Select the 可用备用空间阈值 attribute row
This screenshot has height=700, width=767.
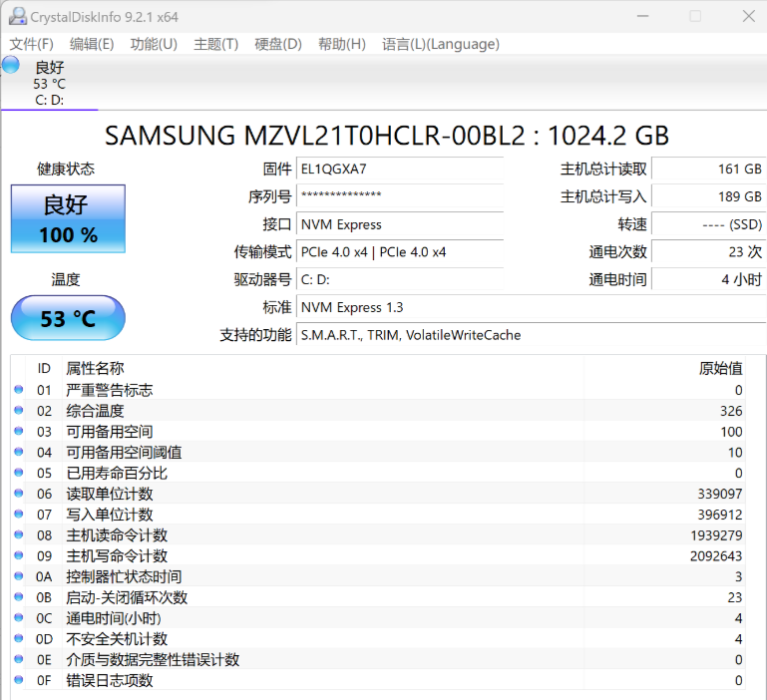[x=378, y=452]
